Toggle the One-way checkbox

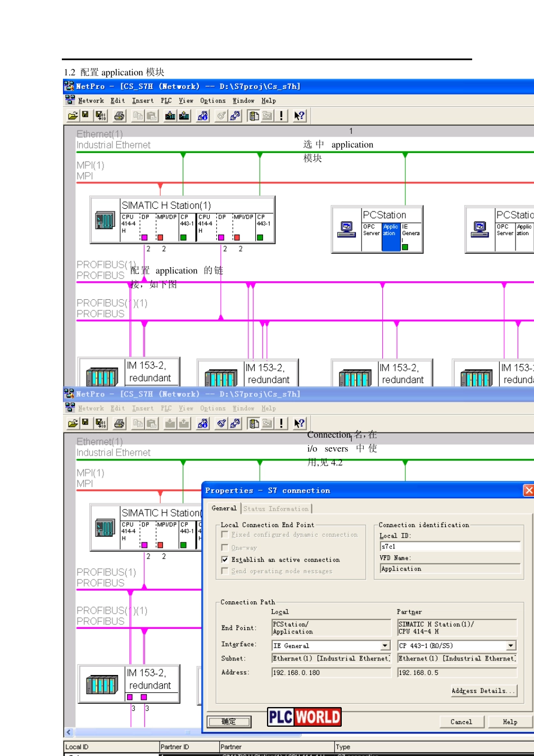(x=225, y=547)
